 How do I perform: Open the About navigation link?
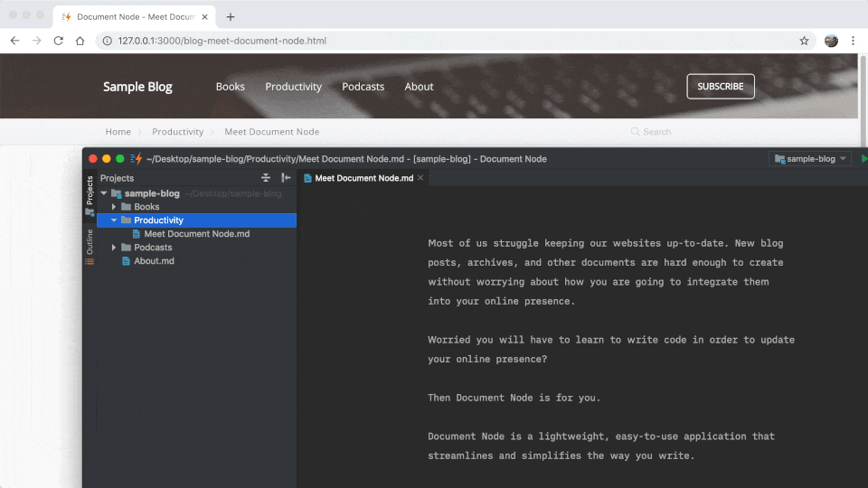pos(419,87)
